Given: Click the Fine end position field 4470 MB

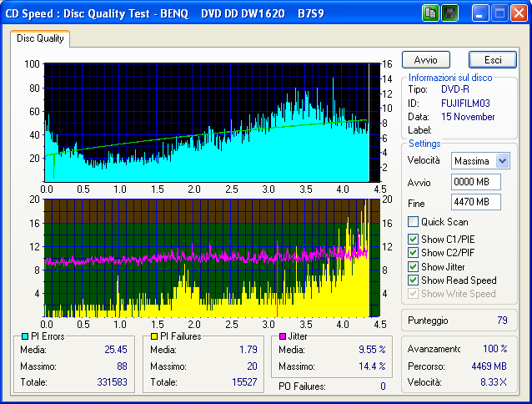Looking at the screenshot, I should pos(475,202).
